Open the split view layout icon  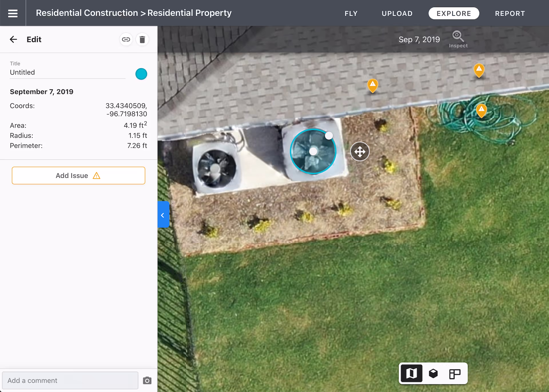pyautogui.click(x=455, y=373)
